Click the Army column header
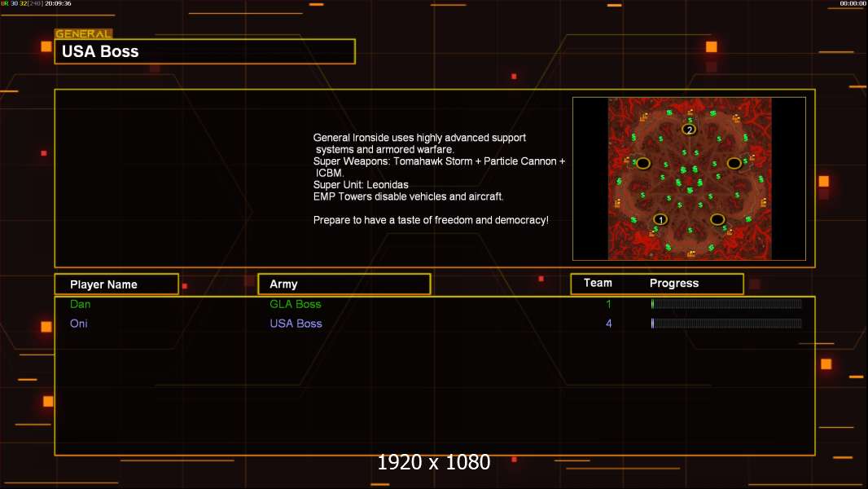This screenshot has width=868, height=489. tap(344, 284)
